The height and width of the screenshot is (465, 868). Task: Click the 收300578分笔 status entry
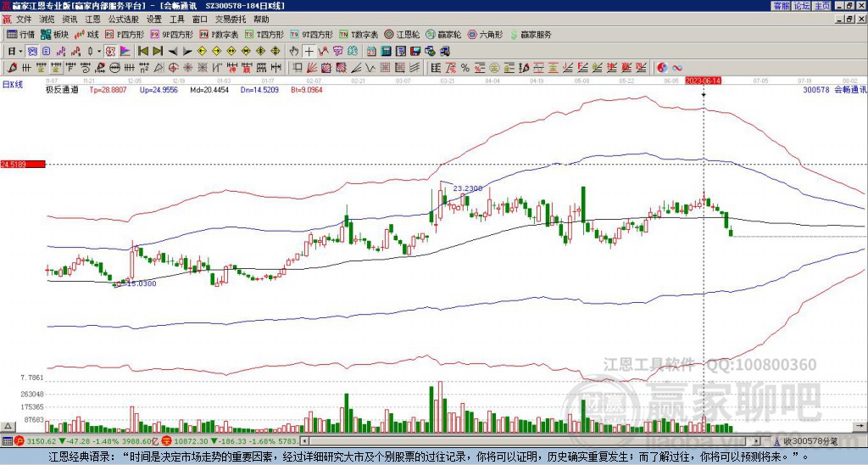[x=810, y=442]
